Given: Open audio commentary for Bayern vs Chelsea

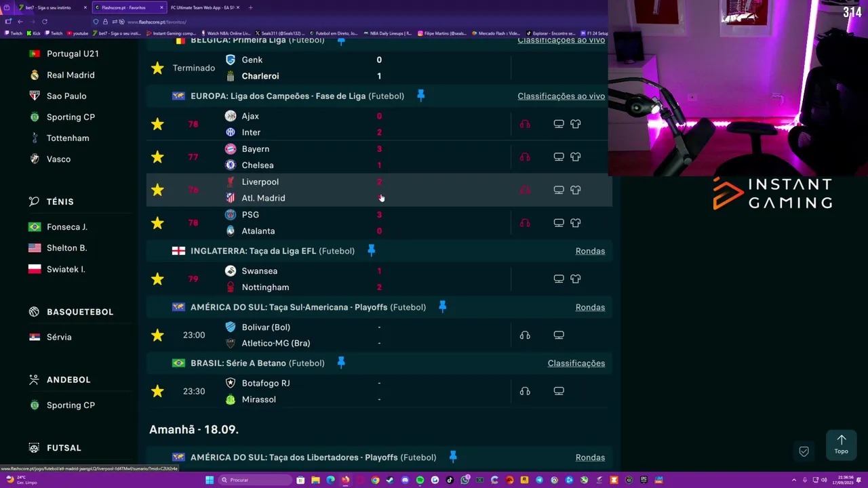Looking at the screenshot, I should point(525,157).
